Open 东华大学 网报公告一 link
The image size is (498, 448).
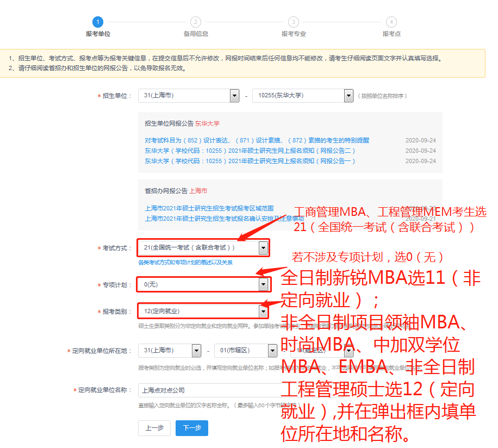tap(250, 161)
